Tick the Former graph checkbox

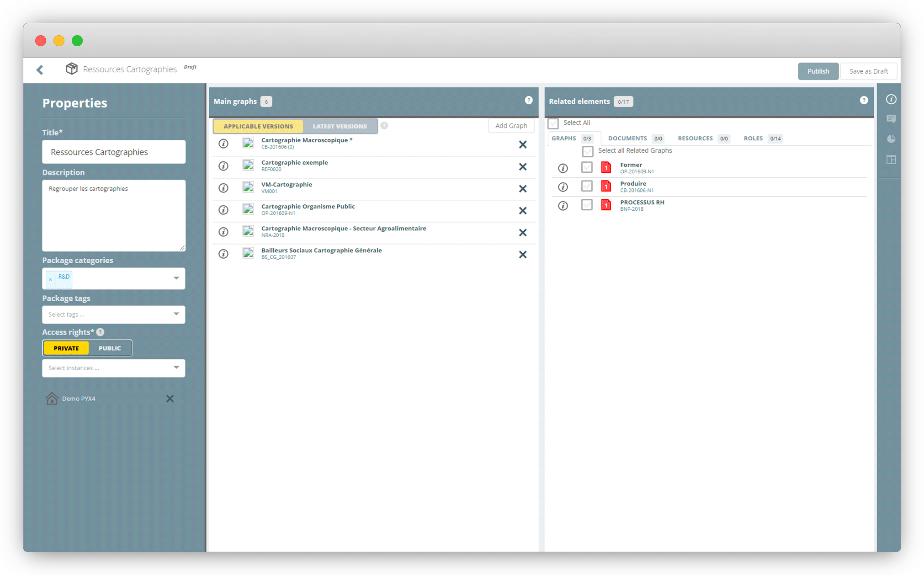pos(587,167)
